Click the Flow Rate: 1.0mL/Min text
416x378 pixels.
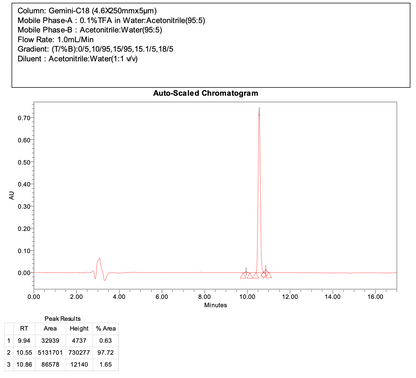(56, 40)
